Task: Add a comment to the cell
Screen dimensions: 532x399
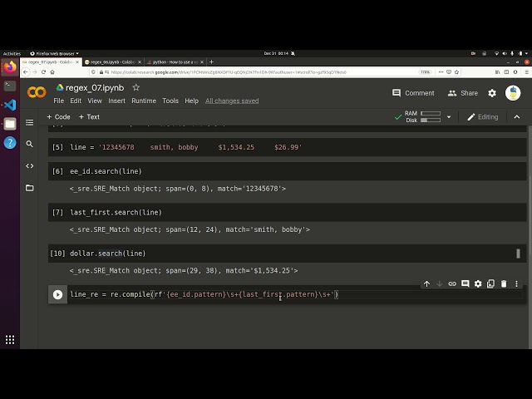Action: point(465,283)
